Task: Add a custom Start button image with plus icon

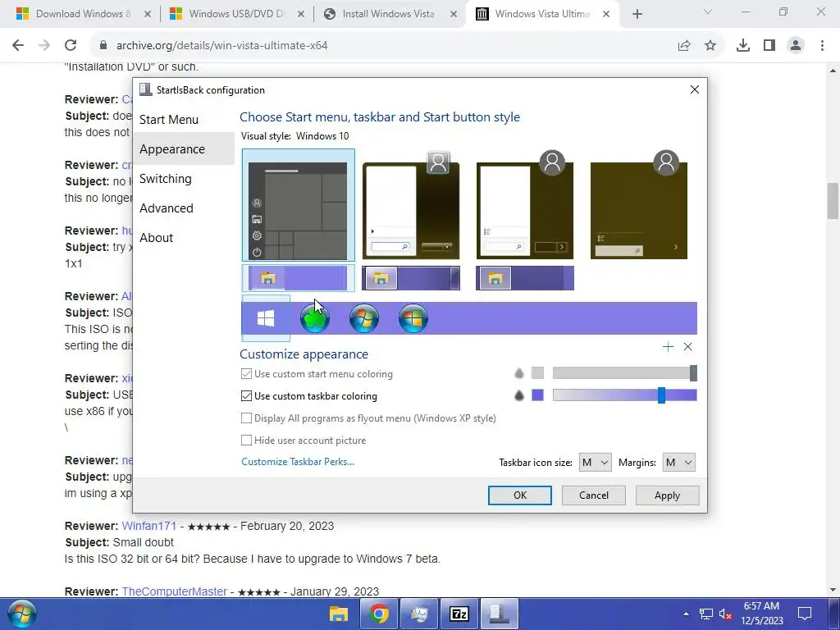Action: click(668, 347)
